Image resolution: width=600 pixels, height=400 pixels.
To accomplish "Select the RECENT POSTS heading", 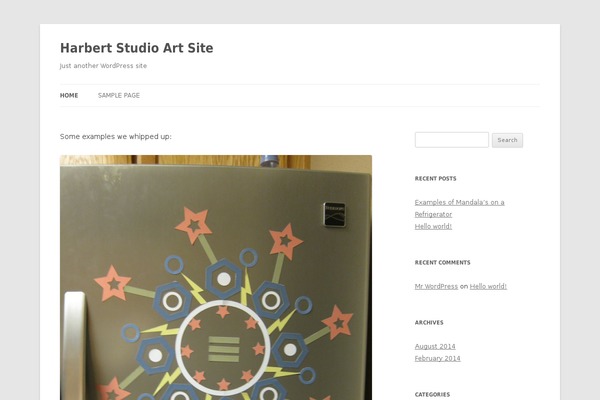I will tap(435, 178).
